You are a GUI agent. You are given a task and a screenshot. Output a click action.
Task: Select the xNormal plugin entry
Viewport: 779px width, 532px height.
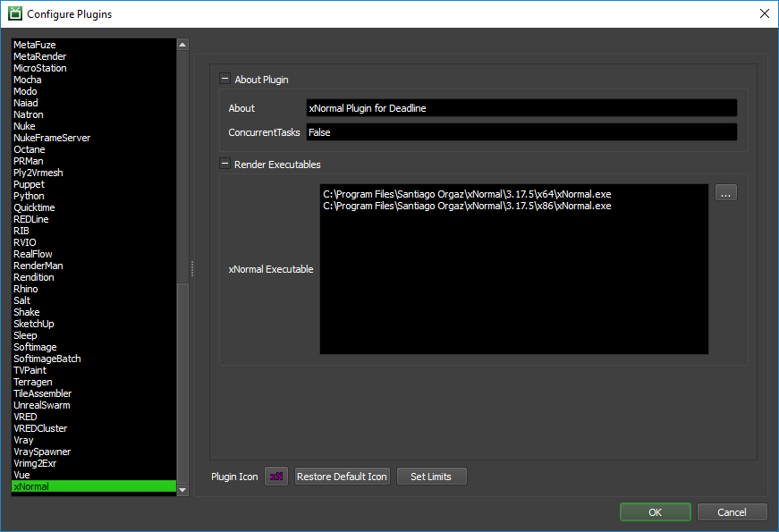31,486
